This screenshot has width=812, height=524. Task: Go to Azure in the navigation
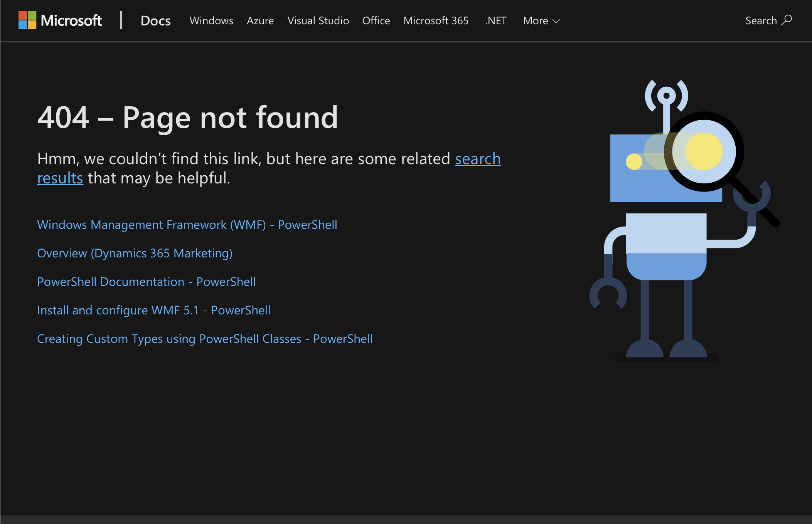260,21
